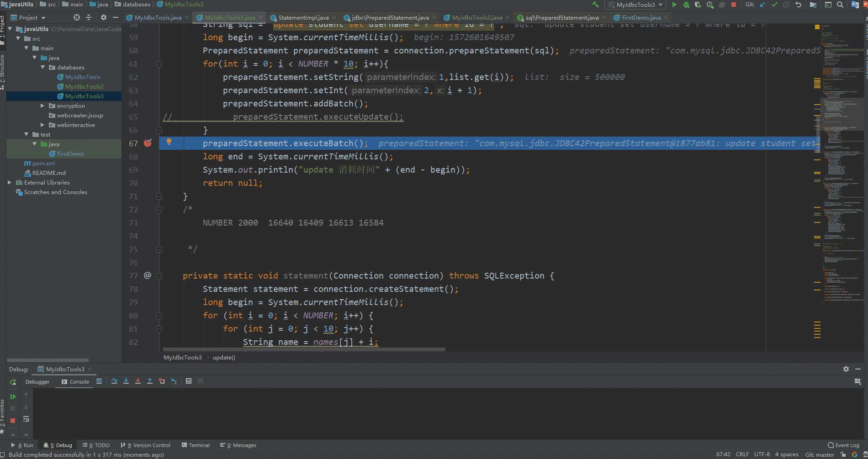Toggle breakpoint on line 67
The image size is (868, 459).
coord(148,143)
